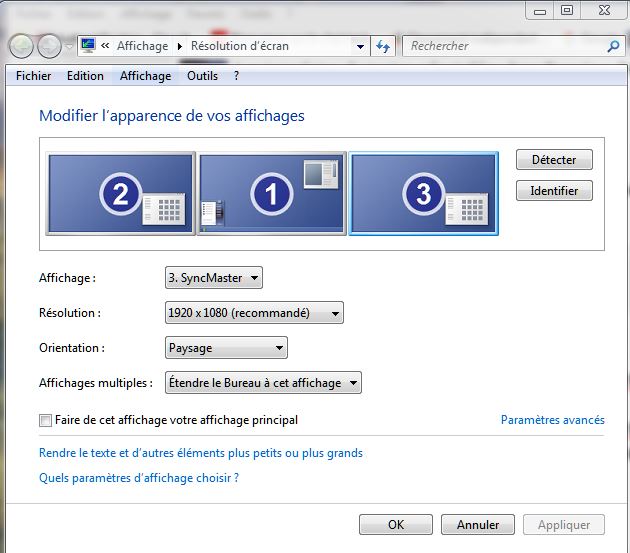Open the Paramètres avancés link
The width and height of the screenshot is (630, 553).
coord(552,420)
